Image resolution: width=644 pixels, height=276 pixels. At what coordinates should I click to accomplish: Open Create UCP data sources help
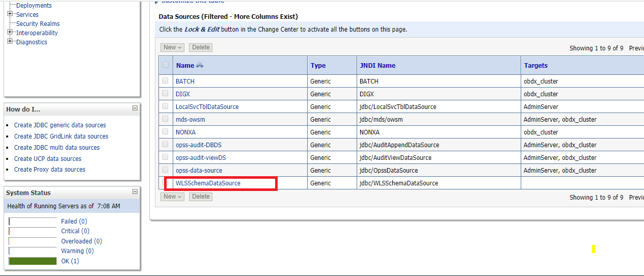(x=48, y=159)
